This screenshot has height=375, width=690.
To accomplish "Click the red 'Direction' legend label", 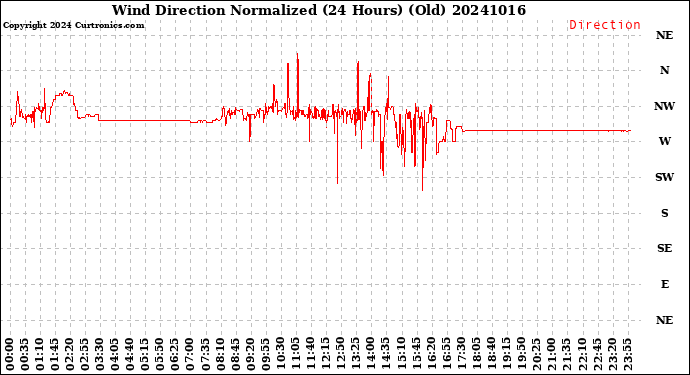I will pyautogui.click(x=605, y=25).
